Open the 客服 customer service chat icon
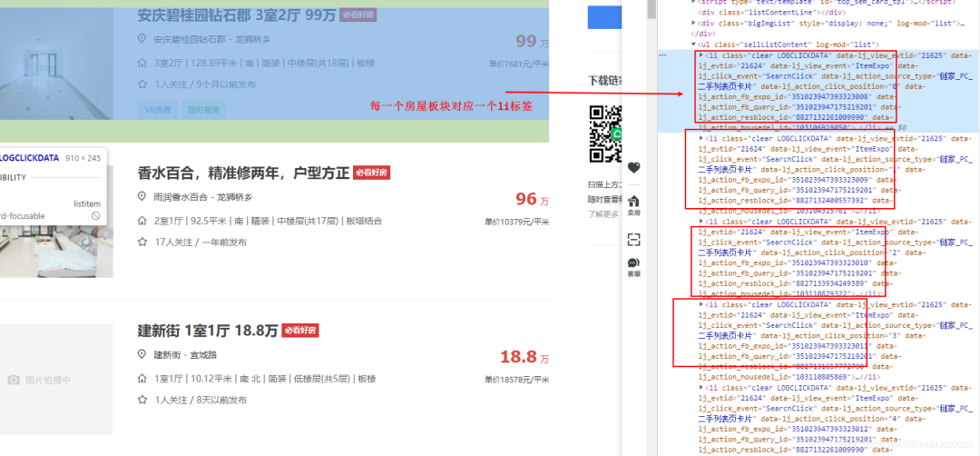Image resolution: width=980 pixels, height=456 pixels. pos(633,267)
